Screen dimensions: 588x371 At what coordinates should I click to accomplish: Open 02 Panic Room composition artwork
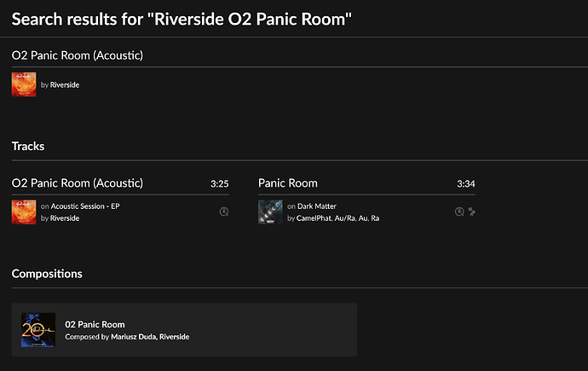38,330
